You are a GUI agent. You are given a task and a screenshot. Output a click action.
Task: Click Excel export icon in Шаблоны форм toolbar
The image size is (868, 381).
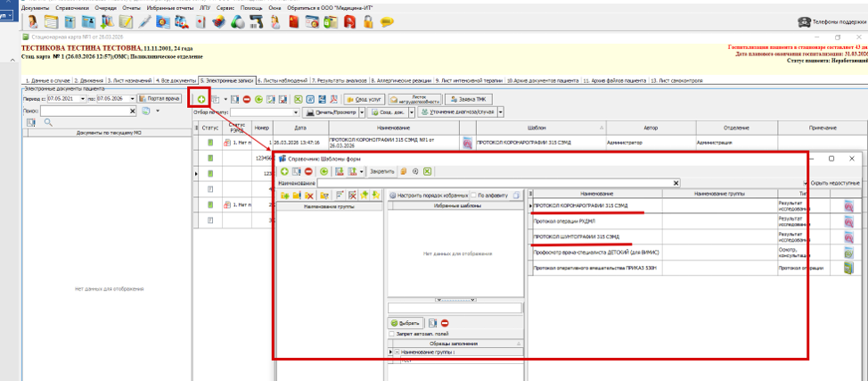coord(428,171)
